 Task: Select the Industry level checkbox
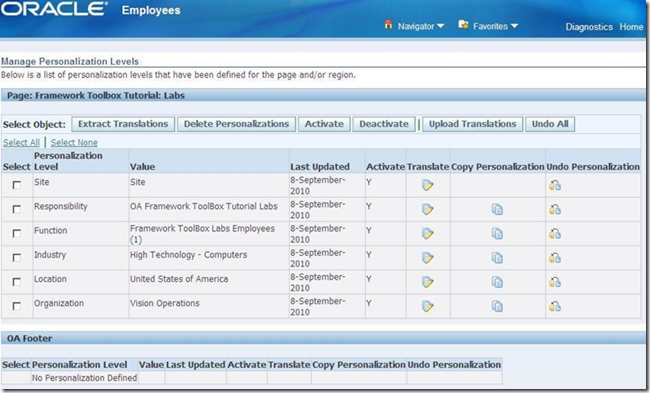pyautogui.click(x=17, y=258)
